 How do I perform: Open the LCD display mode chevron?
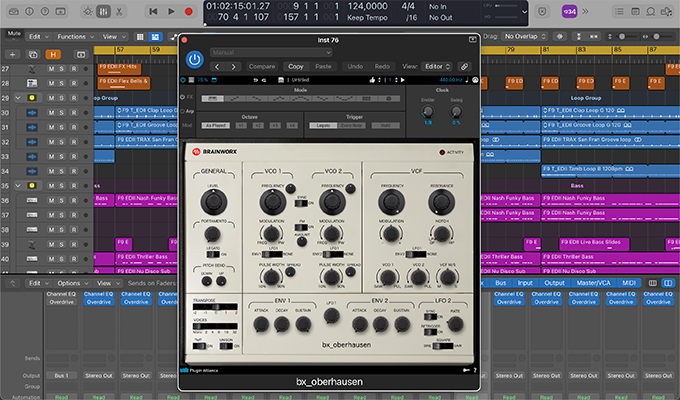click(524, 12)
